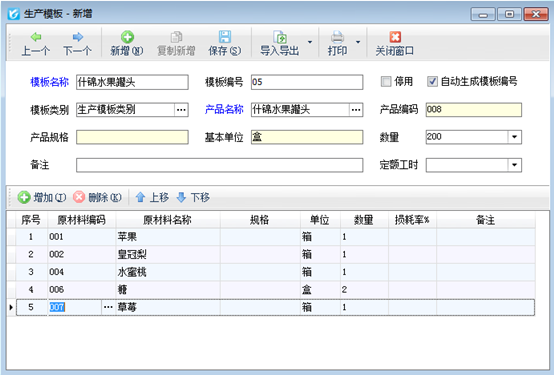Click the 打印 printer icon
The image size is (554, 375).
337,37
